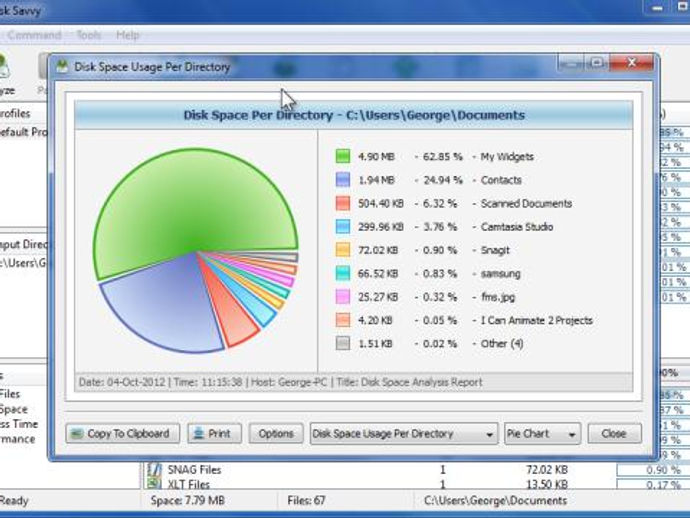Click the blue Contacts legend swatch
This screenshot has height=518, width=690.
(343, 180)
